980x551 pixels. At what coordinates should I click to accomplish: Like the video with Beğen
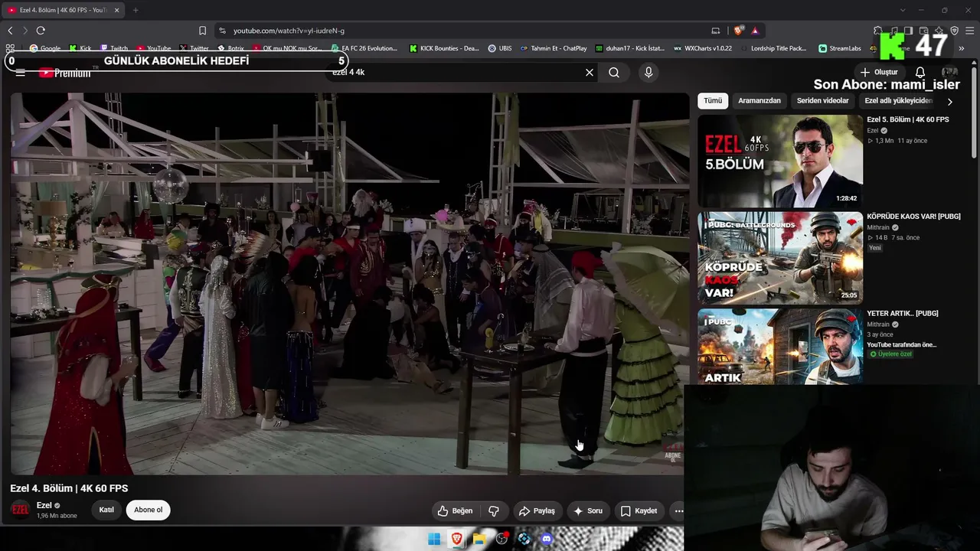tap(455, 510)
